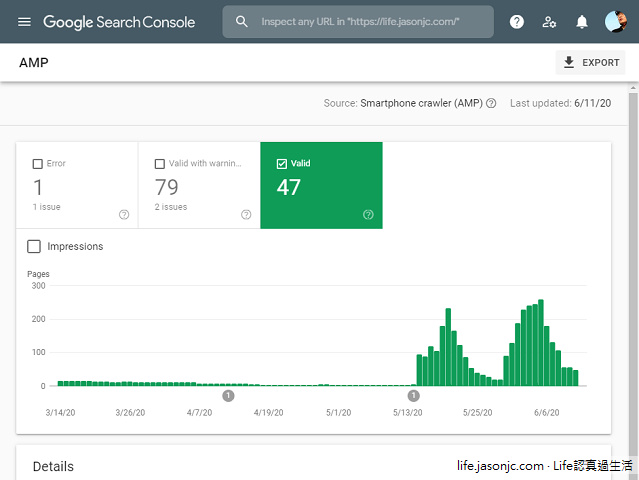Click help icon in the Error card

click(124, 214)
